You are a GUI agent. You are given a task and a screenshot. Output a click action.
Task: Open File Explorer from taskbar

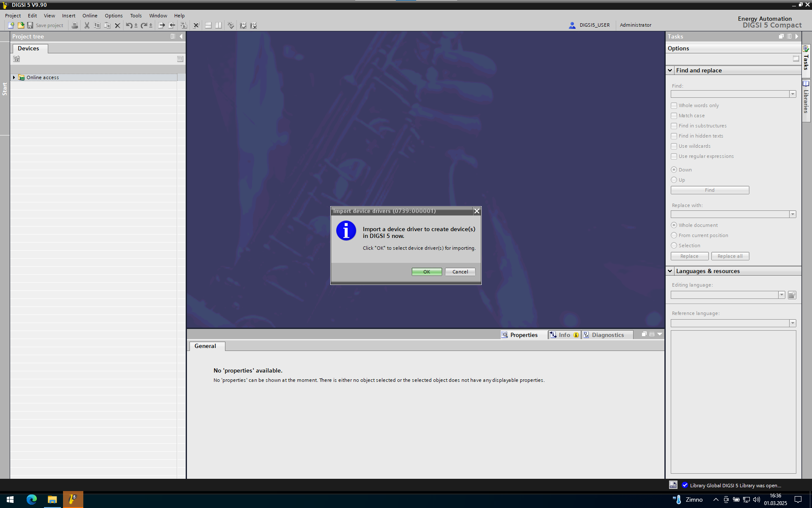[52, 500]
